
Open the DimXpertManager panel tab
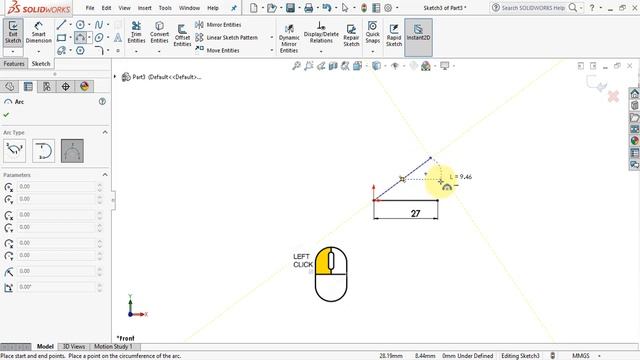tap(66, 87)
